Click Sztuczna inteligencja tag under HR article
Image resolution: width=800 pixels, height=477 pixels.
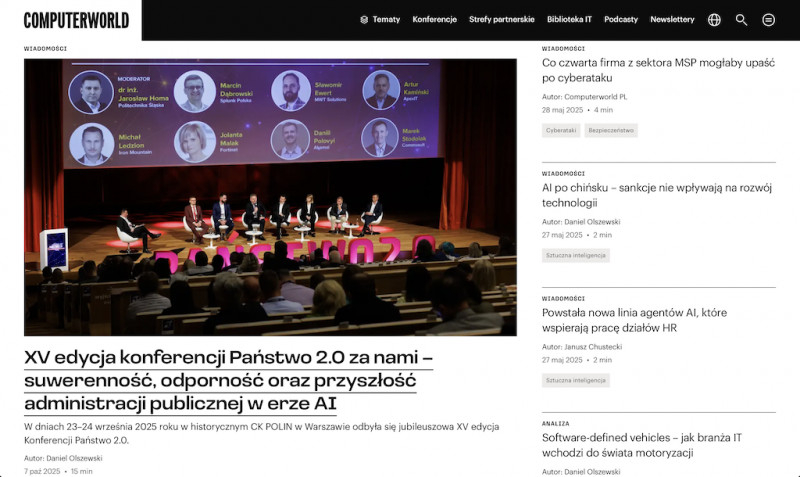coord(576,381)
